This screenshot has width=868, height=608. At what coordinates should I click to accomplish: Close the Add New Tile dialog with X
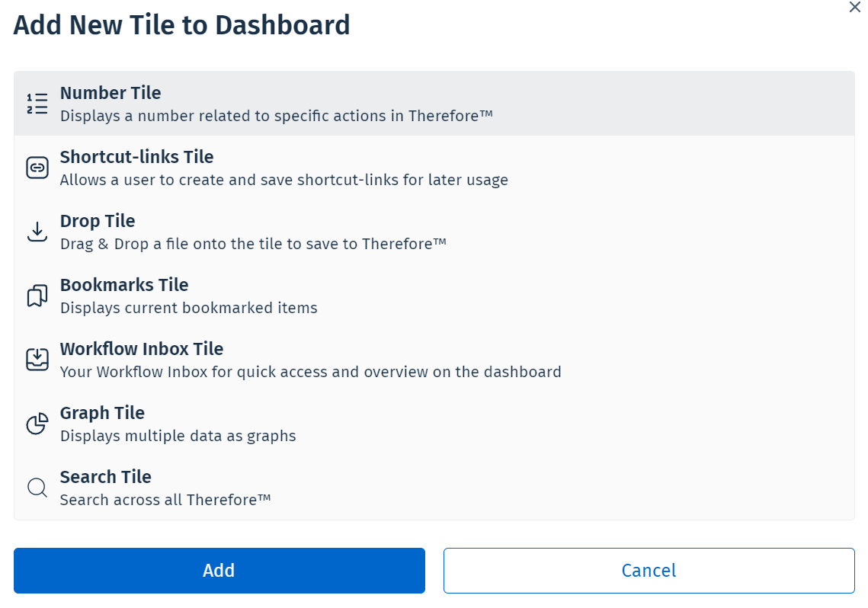pos(855,7)
